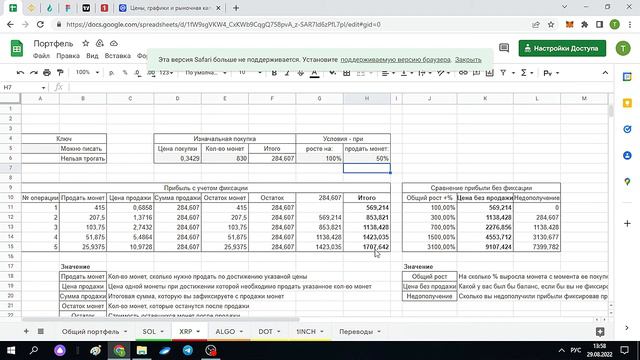Viewport: 640px width, 360px height.
Task: Toggle strikethrough formatting
Action: tap(301, 73)
